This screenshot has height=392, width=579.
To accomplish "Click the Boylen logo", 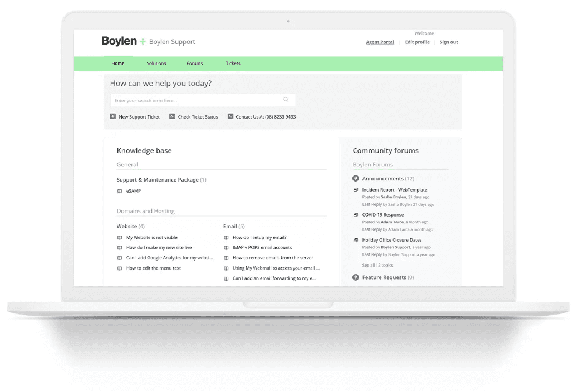I will pos(124,41).
